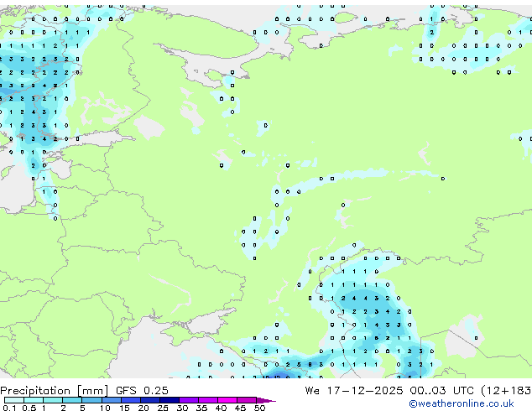Select the 40–45 mm magenta legend swatch
This screenshot has height=411, width=532.
click(227, 400)
